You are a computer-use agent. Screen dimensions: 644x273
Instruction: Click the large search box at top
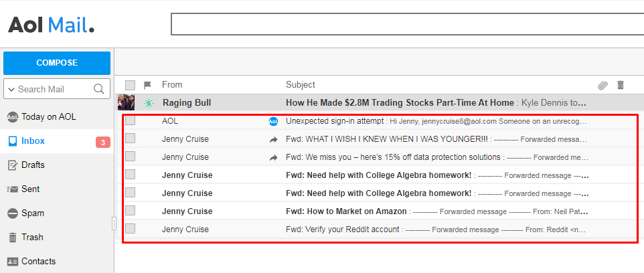[x=408, y=24]
